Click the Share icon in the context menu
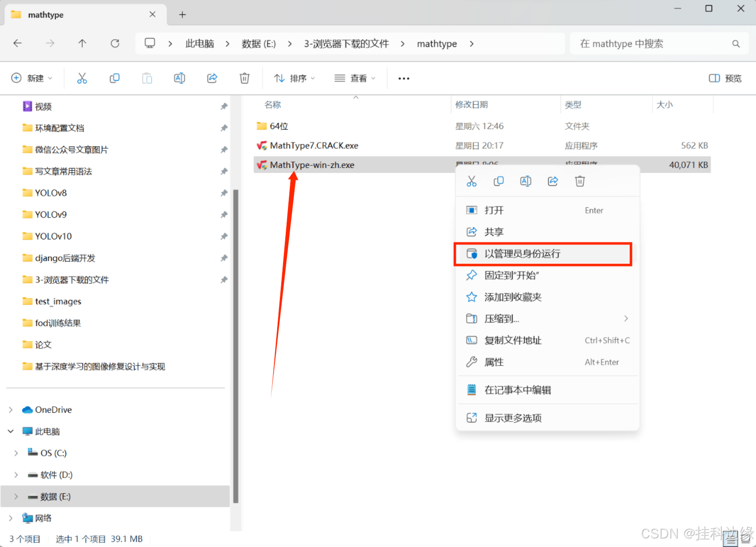The height and width of the screenshot is (547, 756). click(x=553, y=181)
